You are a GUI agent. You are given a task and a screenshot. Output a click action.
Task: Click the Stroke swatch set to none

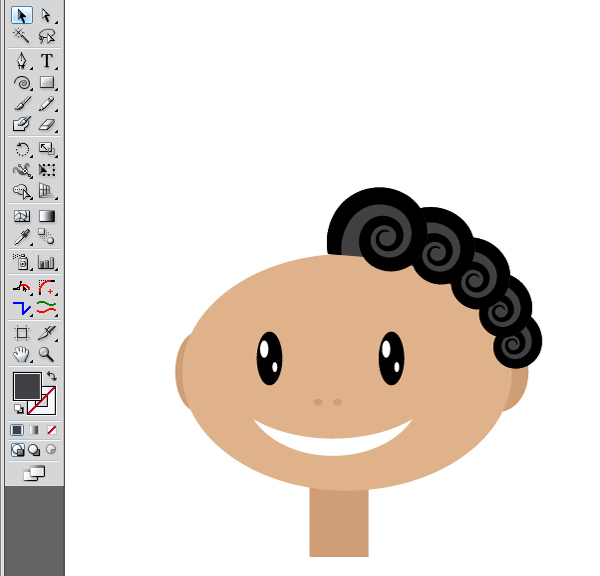pyautogui.click(x=48, y=407)
